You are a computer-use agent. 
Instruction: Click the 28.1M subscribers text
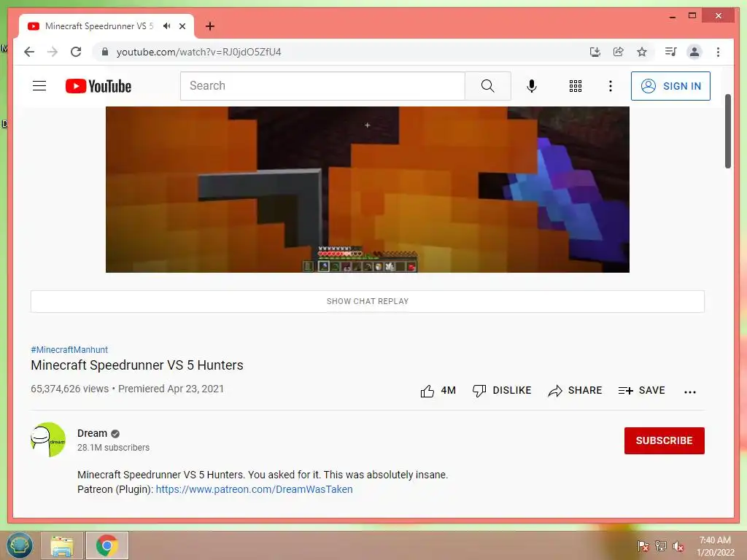click(113, 448)
